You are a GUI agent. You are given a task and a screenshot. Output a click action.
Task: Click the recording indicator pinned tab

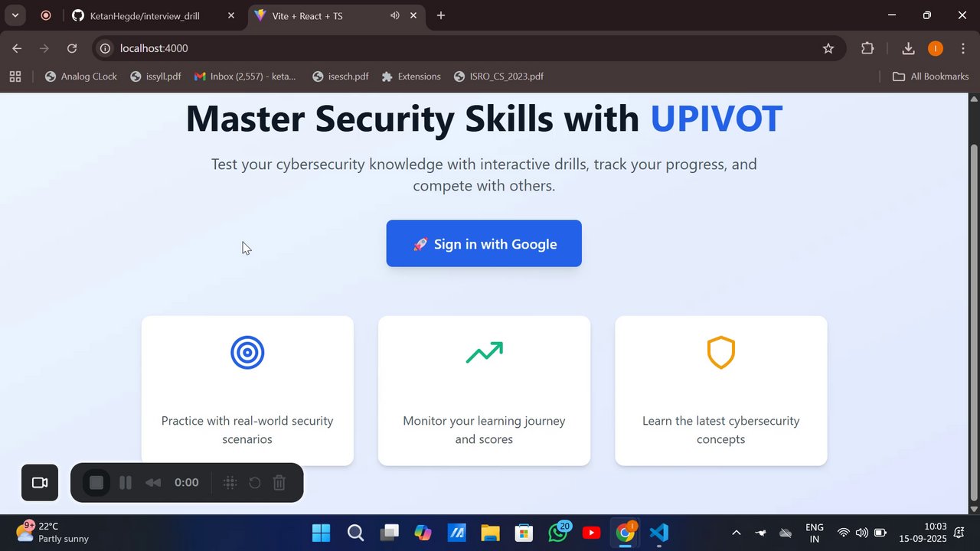(x=46, y=15)
